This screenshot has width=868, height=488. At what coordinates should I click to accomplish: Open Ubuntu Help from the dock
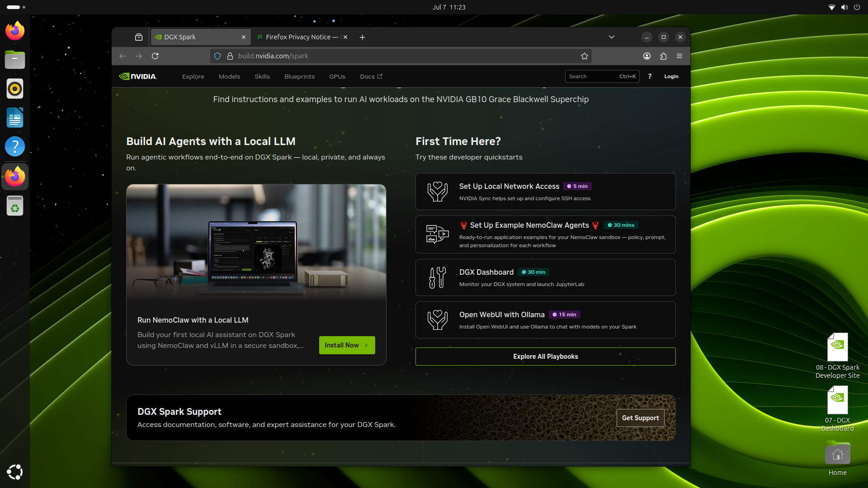(x=15, y=146)
